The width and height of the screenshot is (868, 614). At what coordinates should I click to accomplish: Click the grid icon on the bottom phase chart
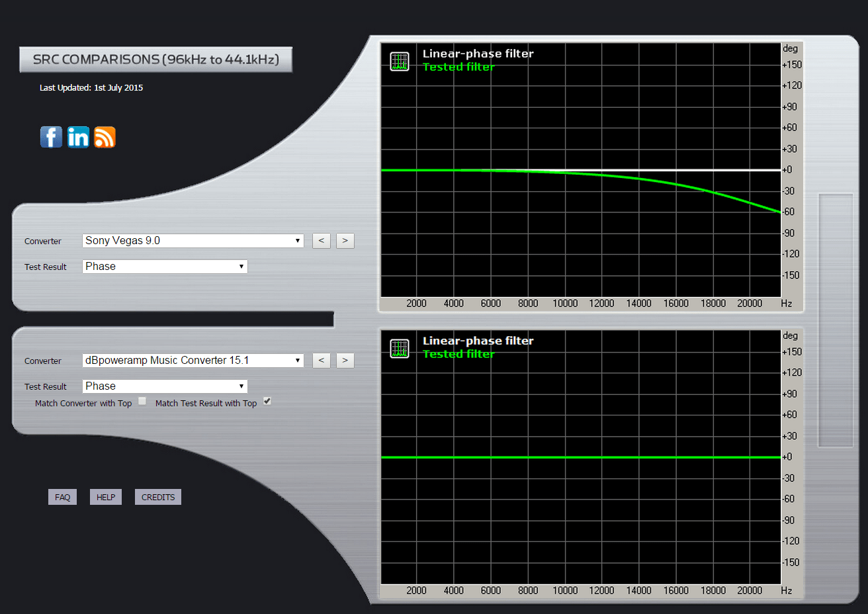tap(399, 347)
